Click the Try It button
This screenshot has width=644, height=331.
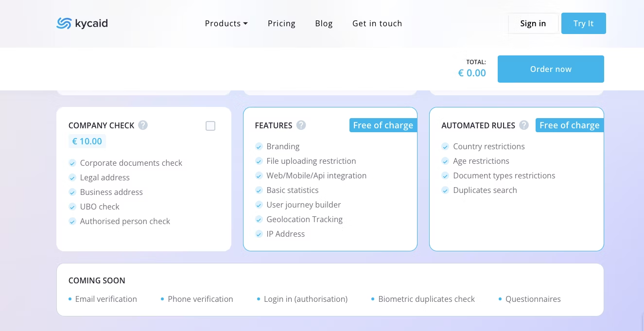pos(583,23)
